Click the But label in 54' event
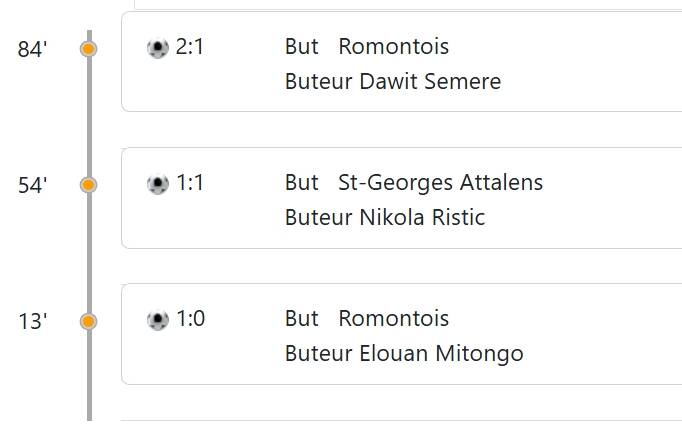682x426 pixels. point(302,182)
